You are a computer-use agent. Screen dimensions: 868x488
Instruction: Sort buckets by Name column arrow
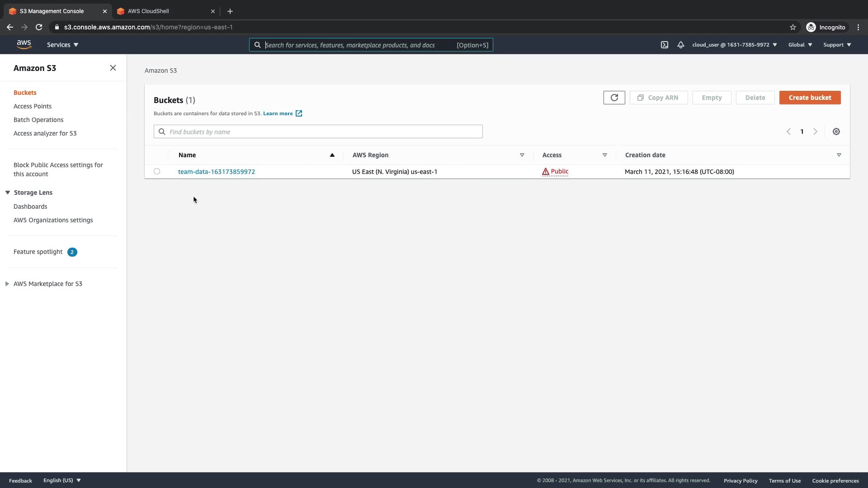point(332,155)
